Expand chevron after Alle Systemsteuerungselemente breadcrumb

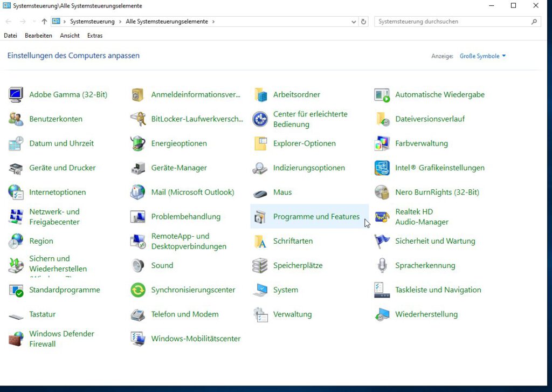[x=213, y=22]
